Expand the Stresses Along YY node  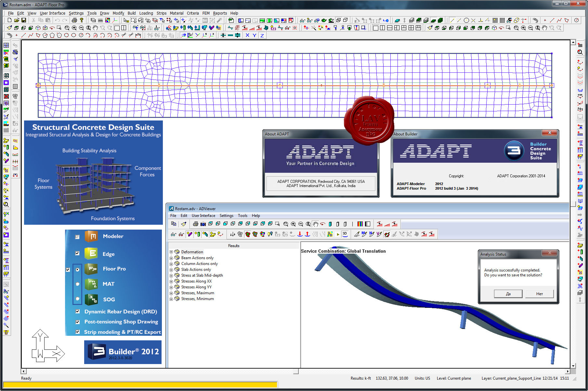pos(171,287)
